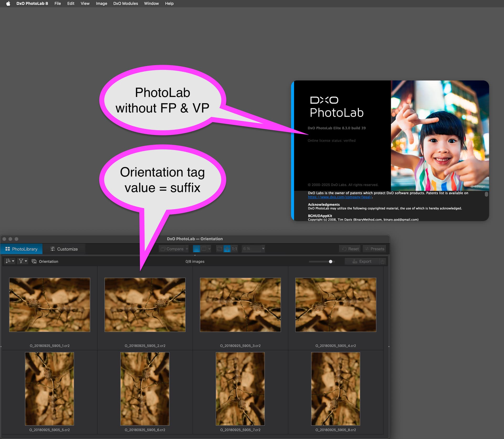Screen dimensions: 504x439
Task: Open the Presets button
Action: 374,249
